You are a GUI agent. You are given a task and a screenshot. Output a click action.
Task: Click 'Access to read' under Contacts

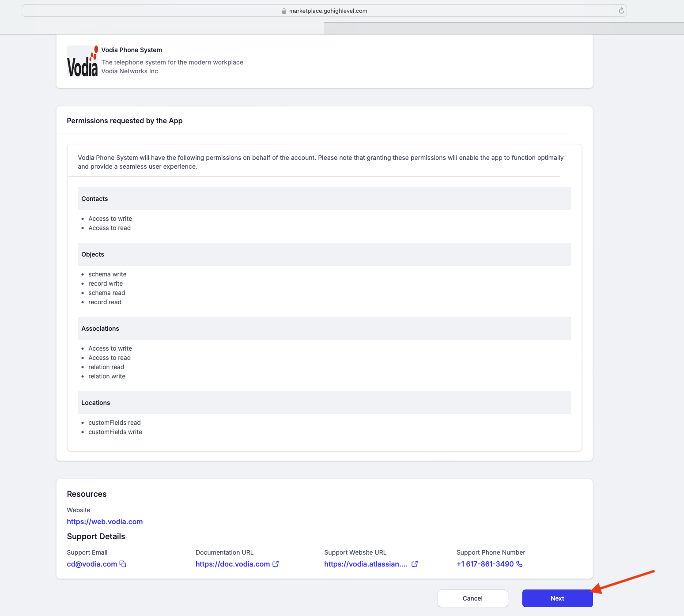[x=110, y=228]
